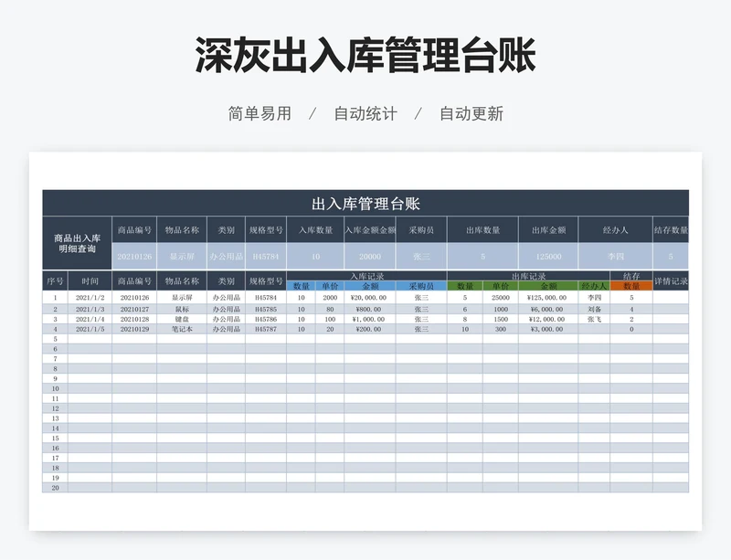Click model cell H45787

[x=266, y=329]
